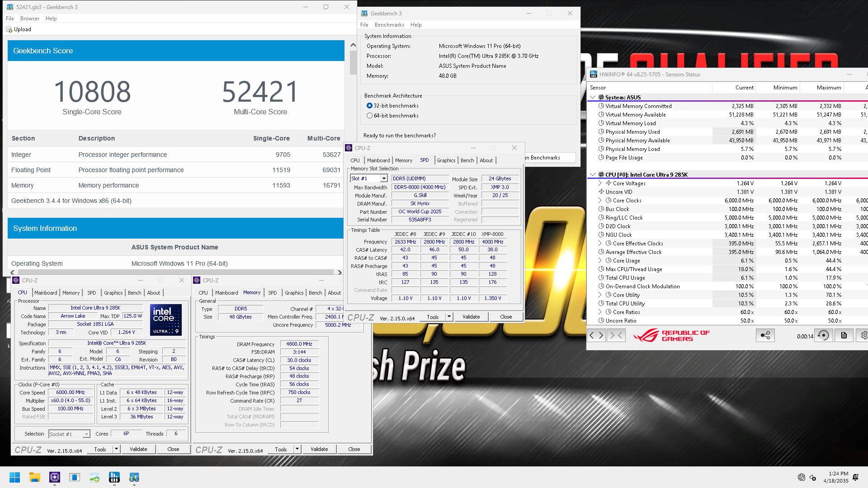Open Tools dropdown arrow in CPU tab window
The image size is (868, 488).
tap(116, 449)
